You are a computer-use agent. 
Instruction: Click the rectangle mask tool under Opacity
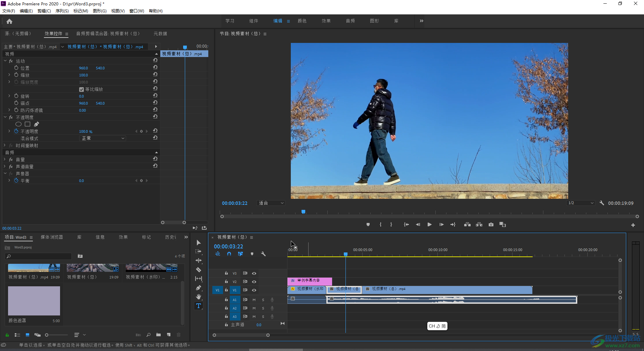pyautogui.click(x=28, y=124)
